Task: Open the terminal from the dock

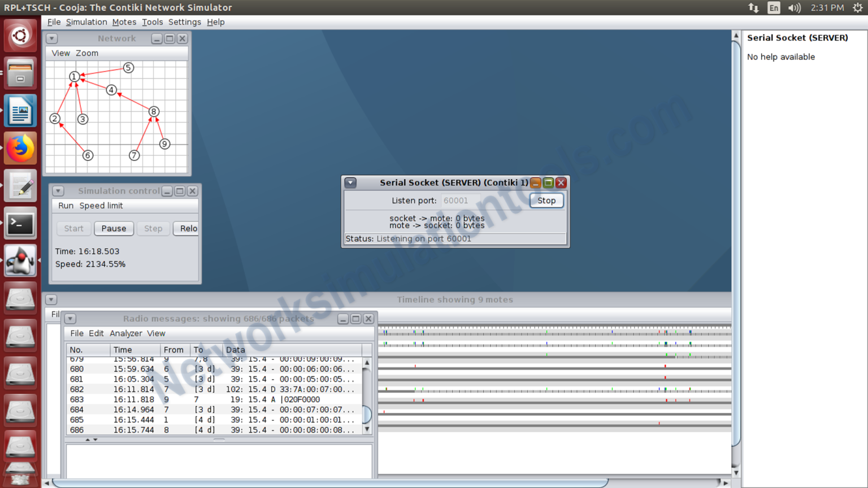Action: (x=20, y=223)
